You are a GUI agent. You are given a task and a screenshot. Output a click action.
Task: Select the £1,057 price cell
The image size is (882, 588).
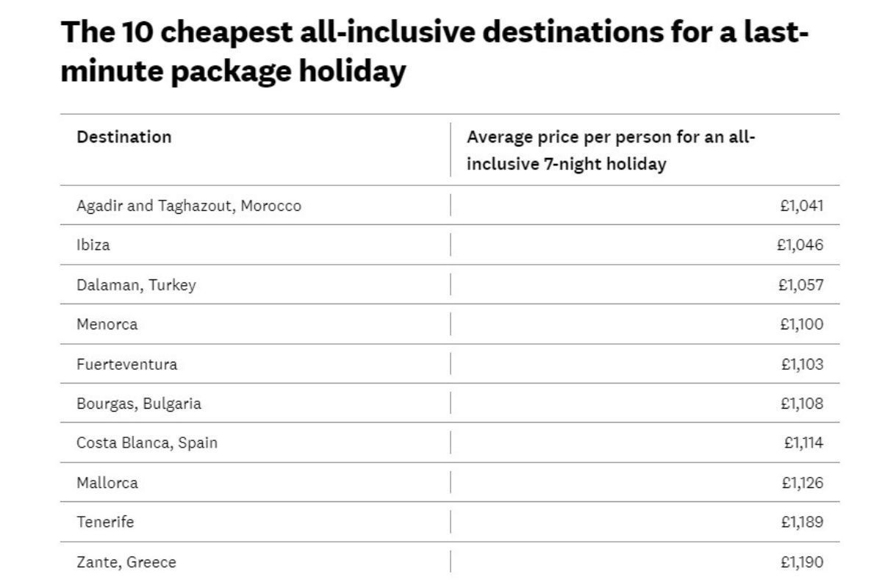[800, 284]
